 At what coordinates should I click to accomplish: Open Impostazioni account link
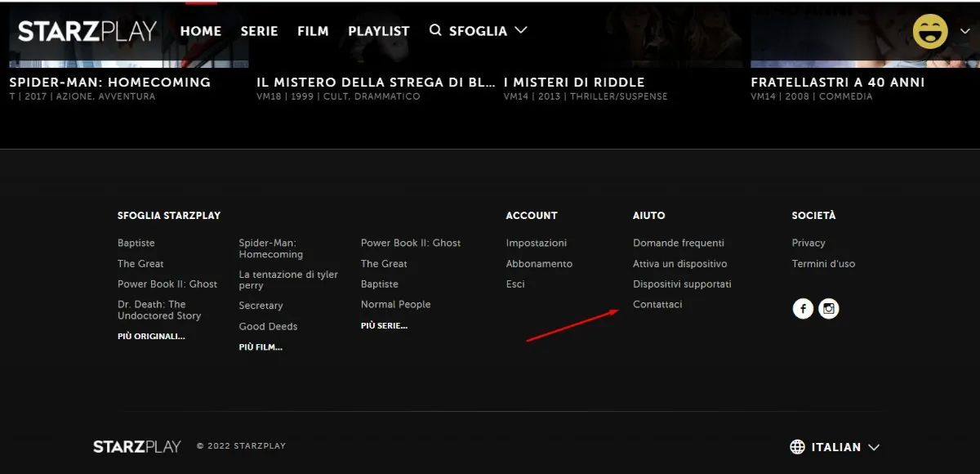(537, 243)
